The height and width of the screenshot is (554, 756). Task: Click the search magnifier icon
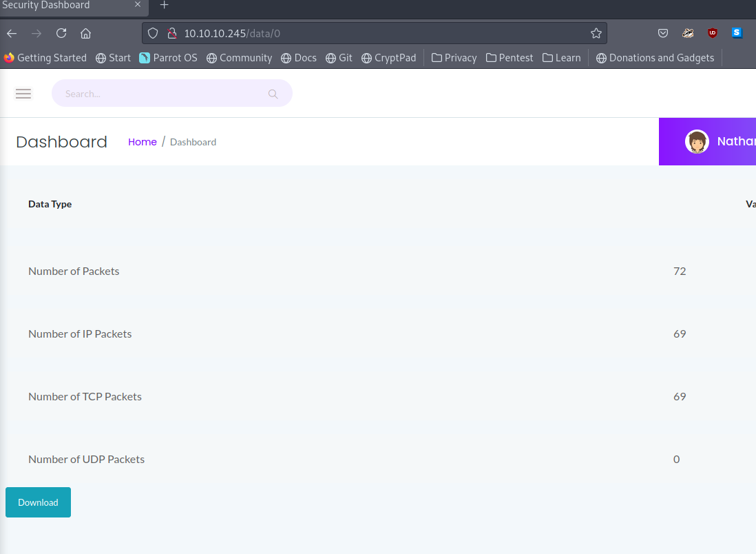click(273, 94)
